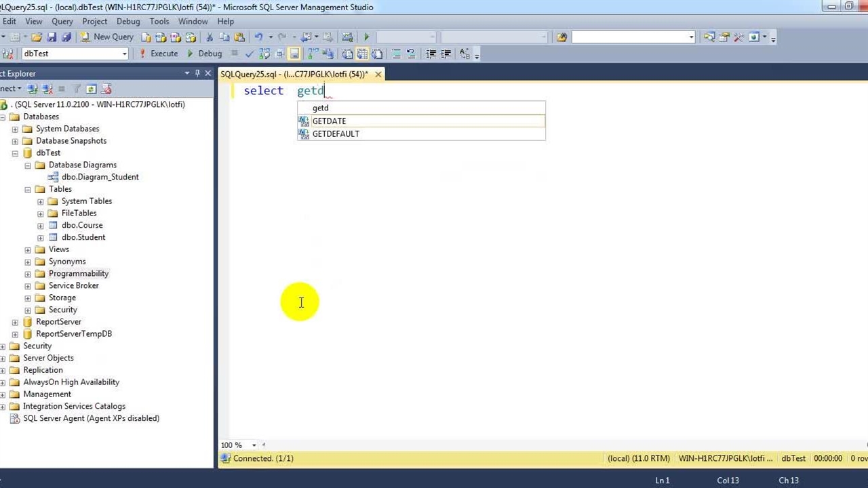Screen dimensions: 868x488
Task: Open the Project menu
Action: (x=94, y=21)
